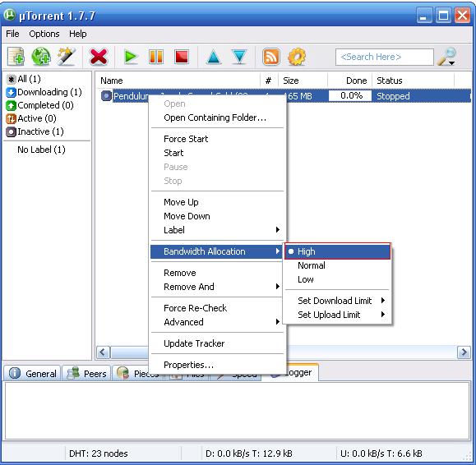The width and height of the screenshot is (476, 465).
Task: Click the orange Pause toolbar icon
Action: point(156,57)
